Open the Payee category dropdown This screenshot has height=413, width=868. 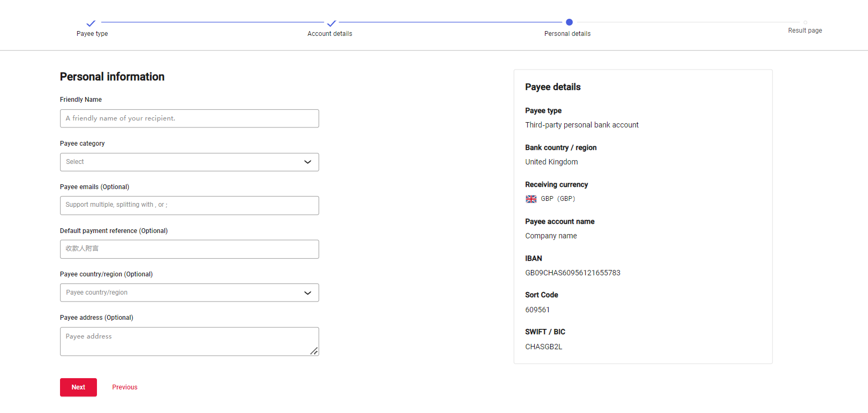coord(182,162)
